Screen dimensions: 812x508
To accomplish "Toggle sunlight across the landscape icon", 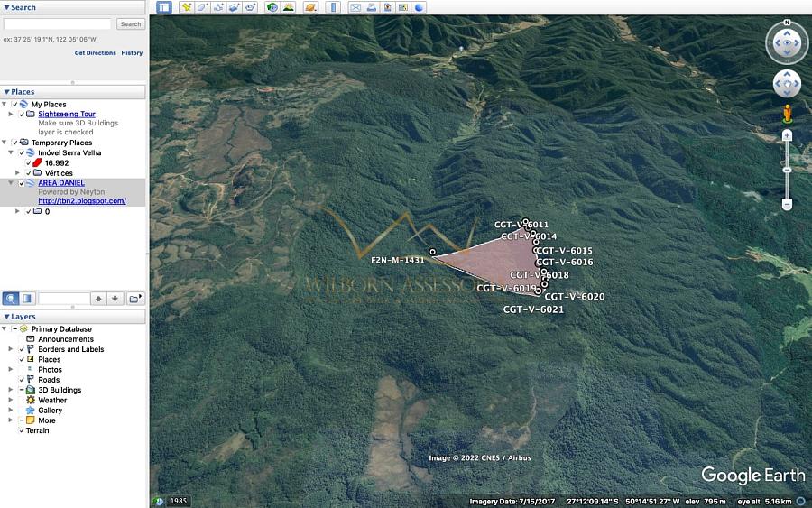I will pyautogui.click(x=289, y=7).
